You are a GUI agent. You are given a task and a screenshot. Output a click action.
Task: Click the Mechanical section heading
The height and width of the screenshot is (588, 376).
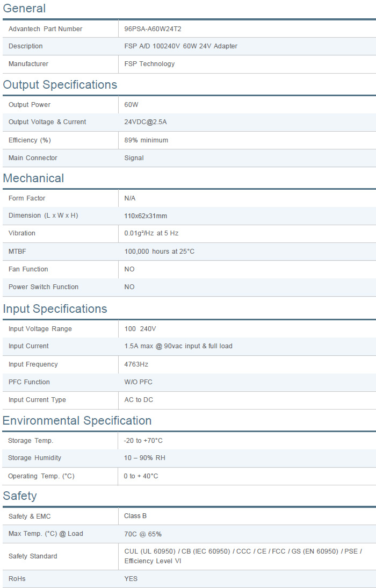pos(33,178)
